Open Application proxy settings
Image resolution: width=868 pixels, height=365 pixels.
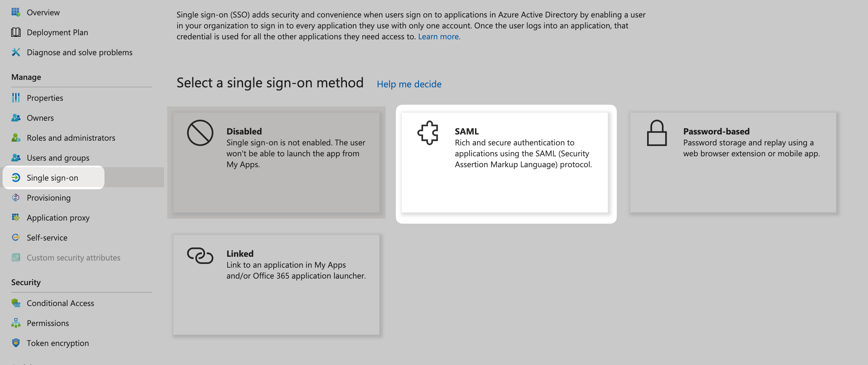click(58, 217)
